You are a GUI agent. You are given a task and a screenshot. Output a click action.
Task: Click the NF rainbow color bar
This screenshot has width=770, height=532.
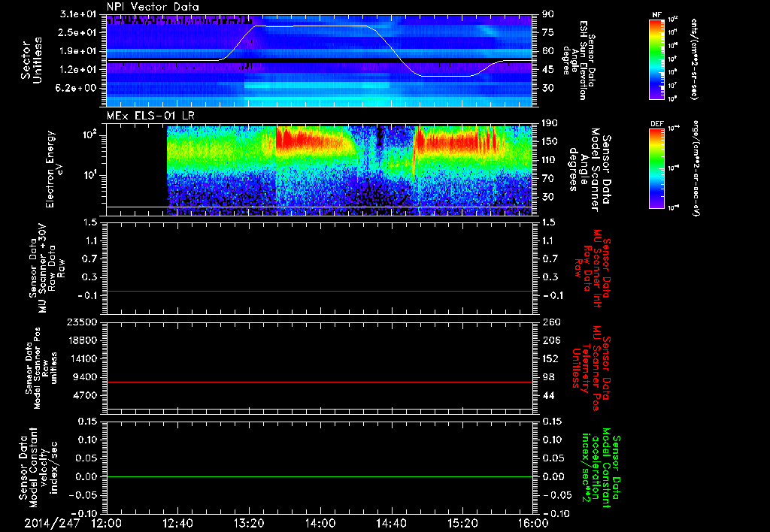click(656, 59)
